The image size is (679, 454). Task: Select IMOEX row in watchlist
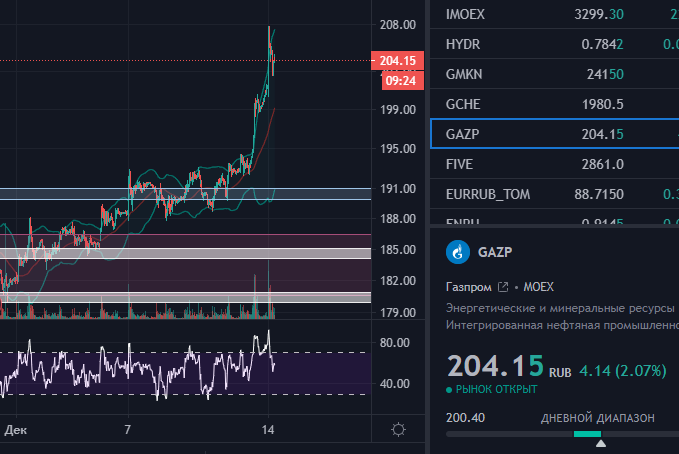coord(554,14)
